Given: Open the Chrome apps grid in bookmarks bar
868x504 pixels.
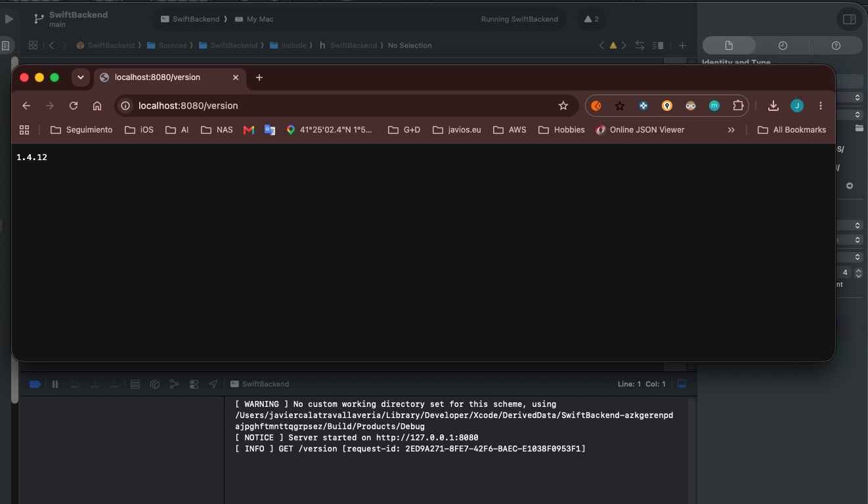Looking at the screenshot, I should (24, 130).
